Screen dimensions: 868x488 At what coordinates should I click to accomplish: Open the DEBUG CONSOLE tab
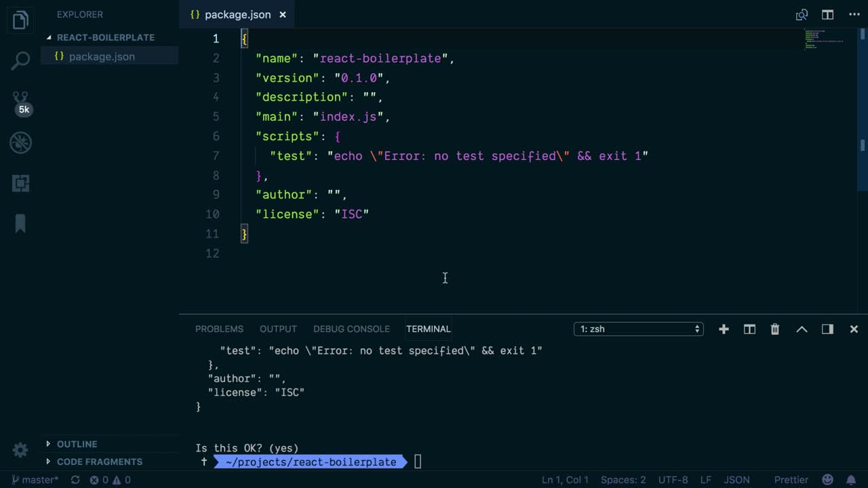coord(351,329)
